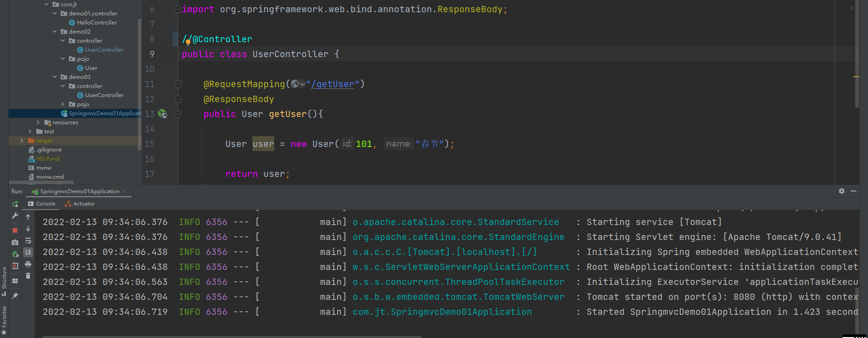Viewport: 868px width, 338px height.
Task: Open UserController under demo02
Action: click(x=104, y=50)
